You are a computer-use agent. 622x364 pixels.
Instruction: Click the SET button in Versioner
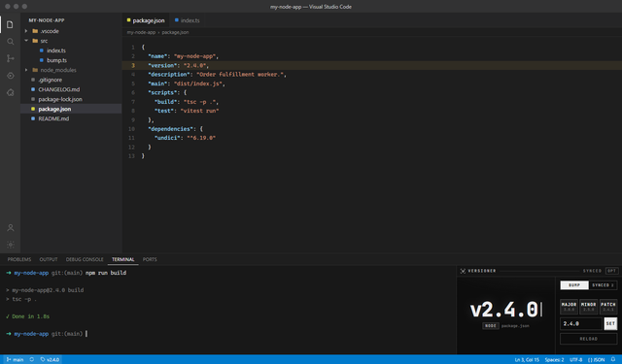[x=610, y=323]
